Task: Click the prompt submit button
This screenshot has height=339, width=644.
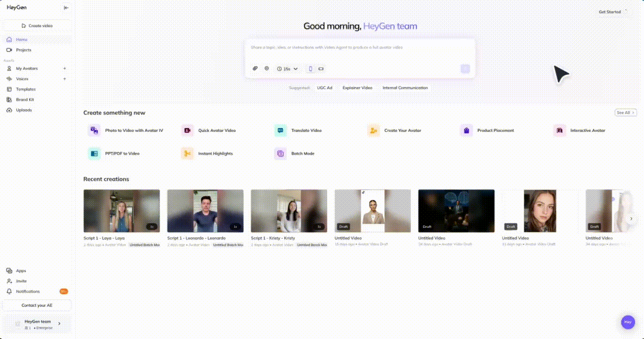Action: point(465,69)
